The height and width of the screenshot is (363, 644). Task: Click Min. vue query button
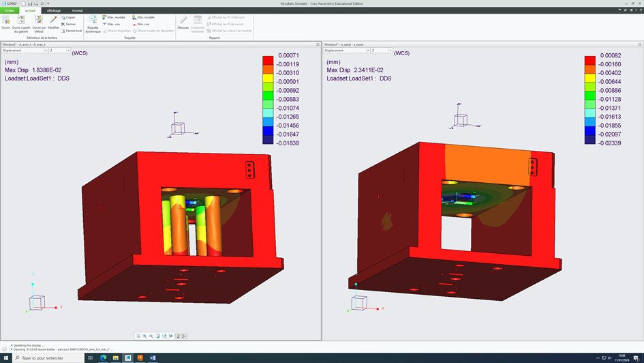click(x=141, y=24)
